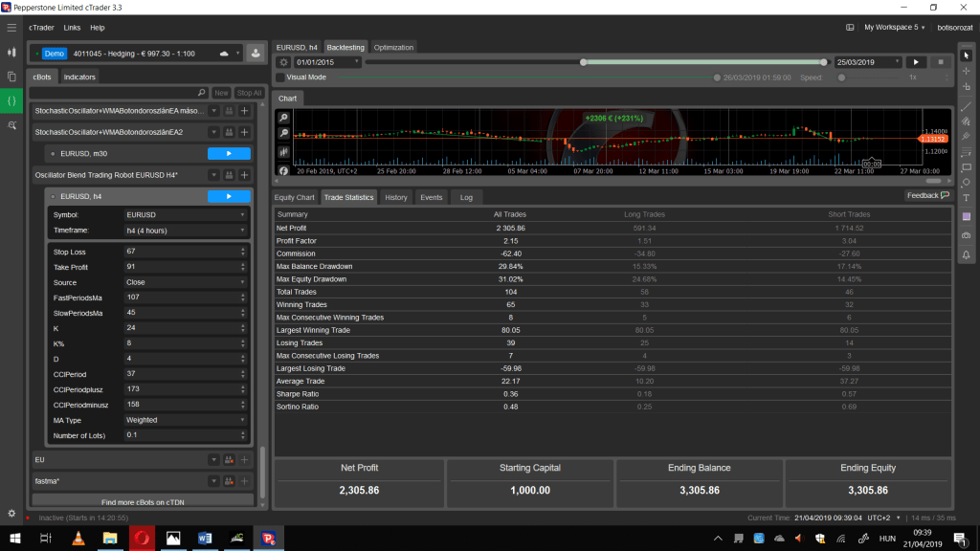The image size is (980, 551).
Task: Click the backtesting settings gear icon
Action: coord(282,62)
